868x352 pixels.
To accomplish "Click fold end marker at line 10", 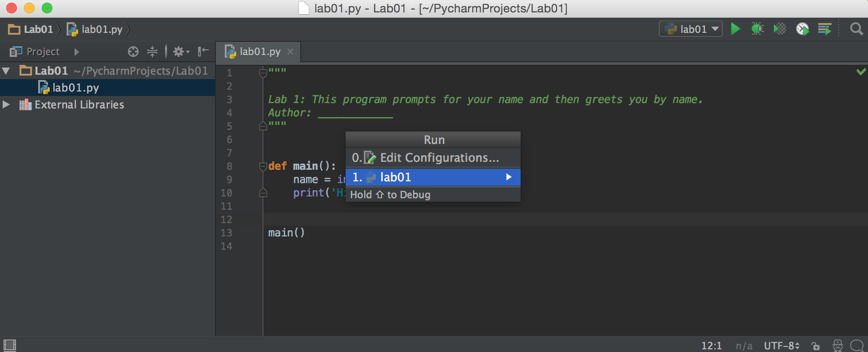I will [x=263, y=193].
